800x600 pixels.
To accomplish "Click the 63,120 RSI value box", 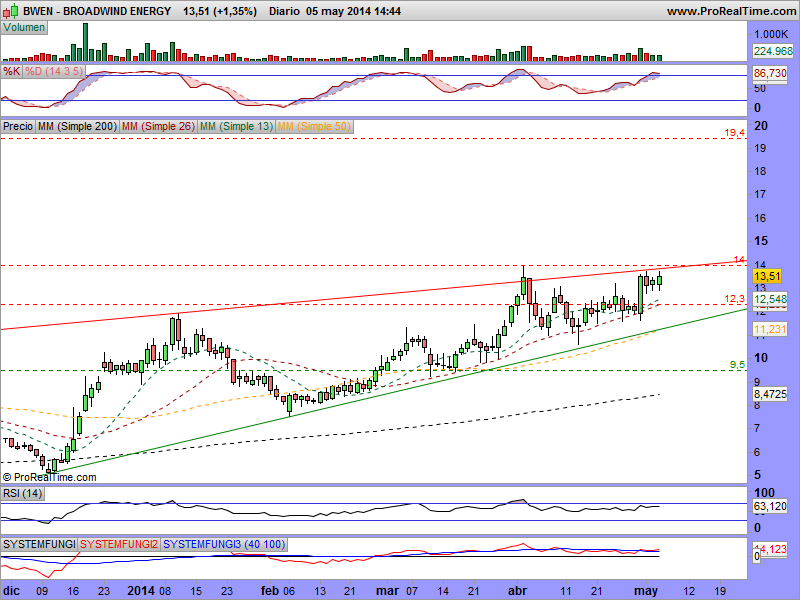I will coord(770,506).
